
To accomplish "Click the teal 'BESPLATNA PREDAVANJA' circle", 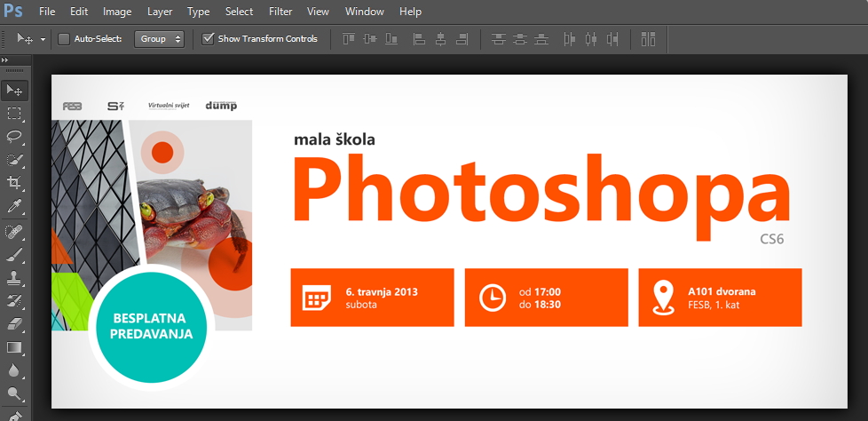I will [151, 327].
